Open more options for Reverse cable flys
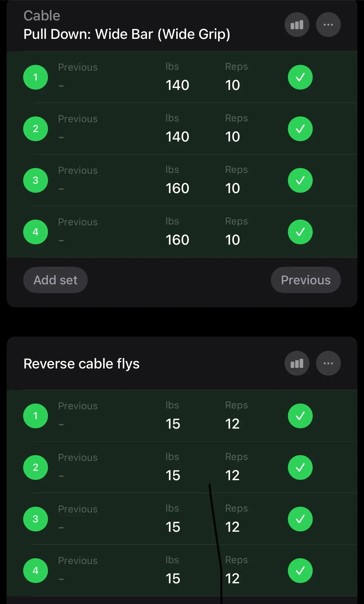364x604 pixels. point(328,363)
